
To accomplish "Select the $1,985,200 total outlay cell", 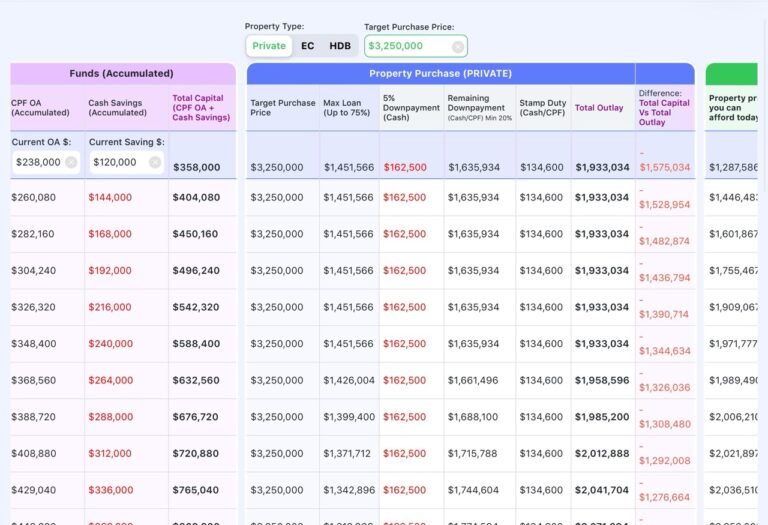I will pyautogui.click(x=602, y=417).
